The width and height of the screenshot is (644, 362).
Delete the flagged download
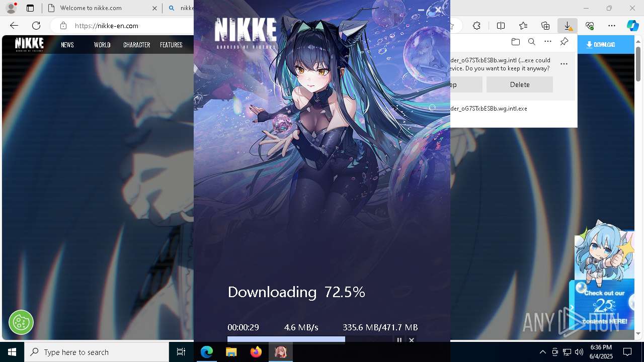click(520, 84)
